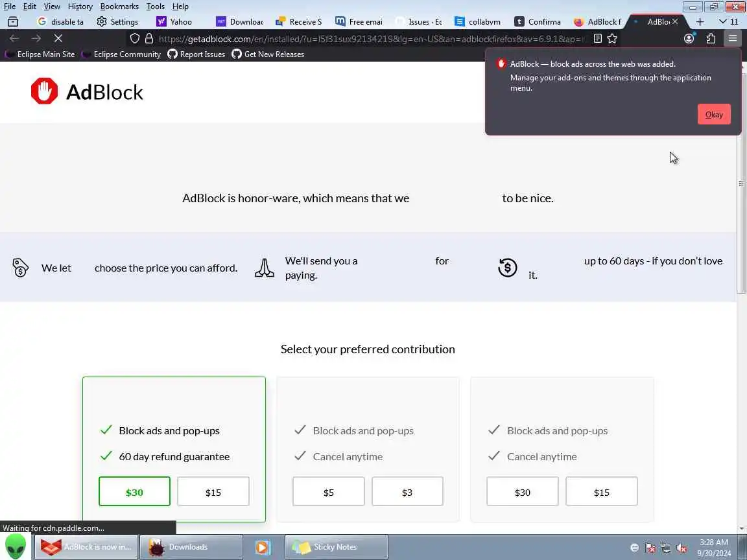Open the File menu
Screen dimensions: 747x560
(x=10, y=6)
